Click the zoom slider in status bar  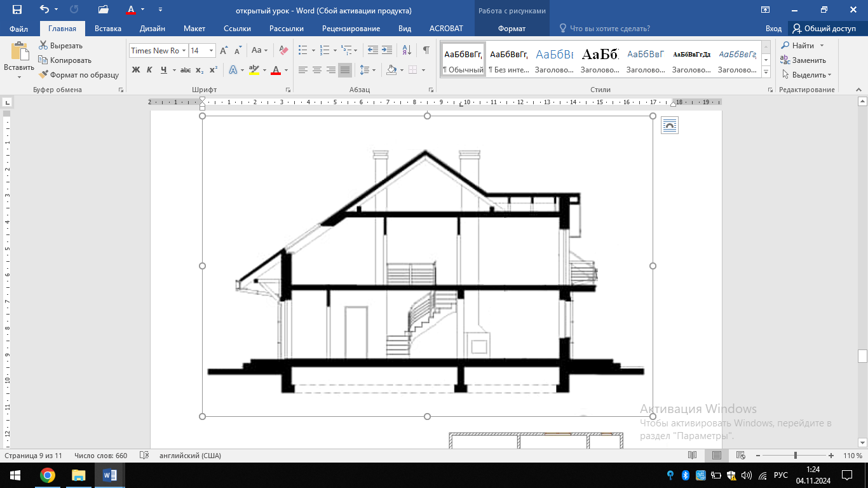click(796, 456)
